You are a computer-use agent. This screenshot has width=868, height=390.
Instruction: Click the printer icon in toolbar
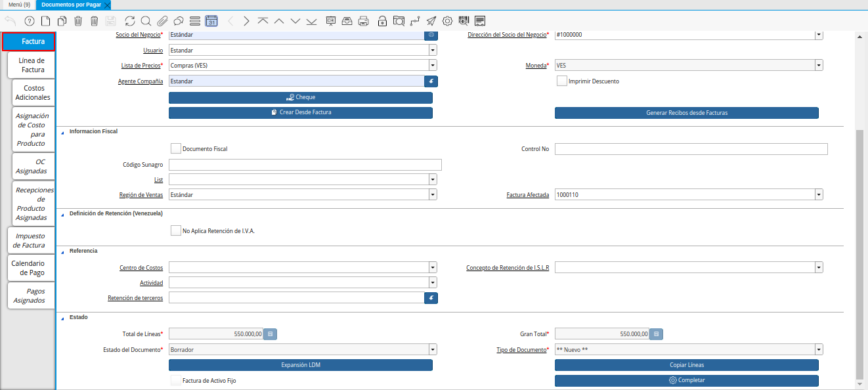pyautogui.click(x=364, y=21)
